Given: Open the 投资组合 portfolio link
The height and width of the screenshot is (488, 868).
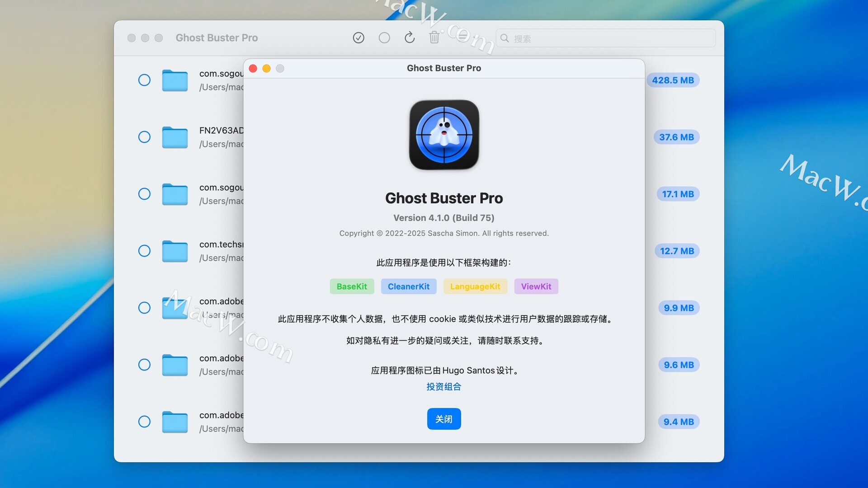Looking at the screenshot, I should [x=443, y=387].
